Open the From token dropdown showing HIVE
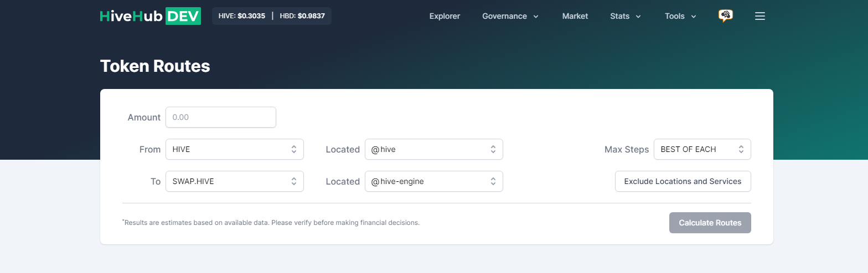 click(235, 149)
